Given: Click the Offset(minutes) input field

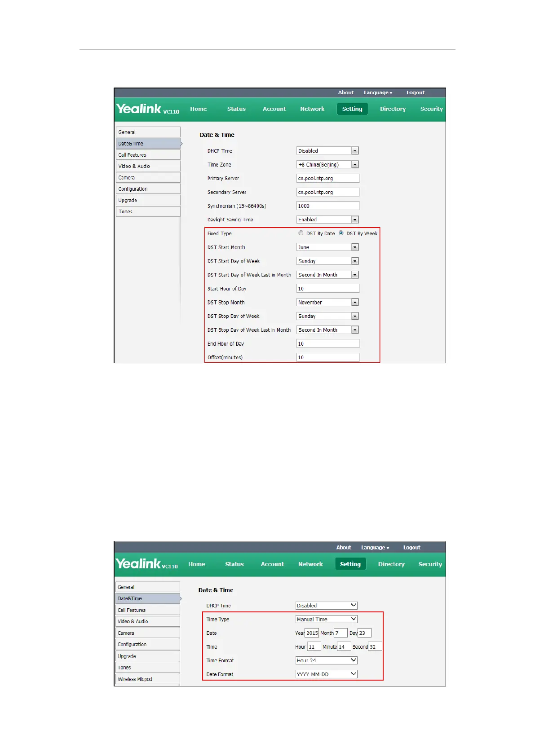Looking at the screenshot, I should pyautogui.click(x=328, y=357).
